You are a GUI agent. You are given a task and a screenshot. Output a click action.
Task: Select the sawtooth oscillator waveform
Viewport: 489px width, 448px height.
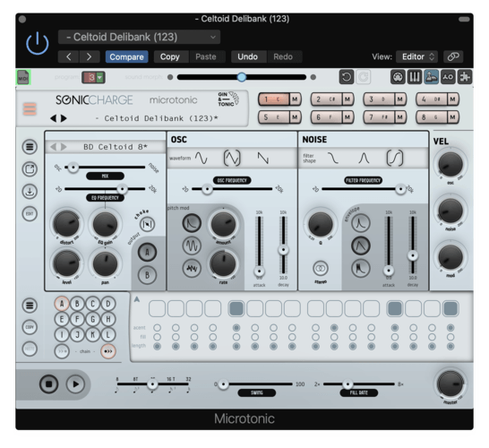(263, 158)
